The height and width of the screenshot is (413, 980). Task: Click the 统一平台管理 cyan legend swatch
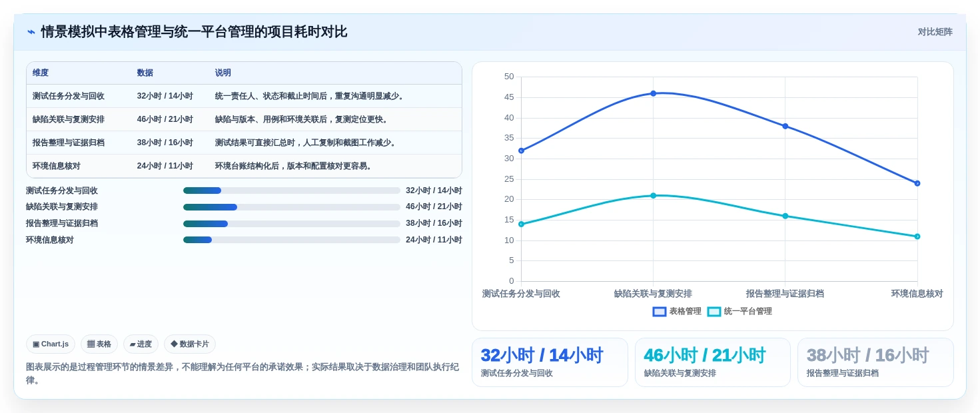coord(714,311)
